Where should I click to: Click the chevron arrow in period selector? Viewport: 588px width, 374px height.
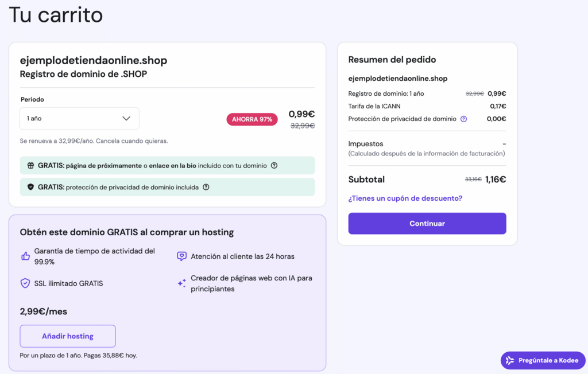point(126,119)
